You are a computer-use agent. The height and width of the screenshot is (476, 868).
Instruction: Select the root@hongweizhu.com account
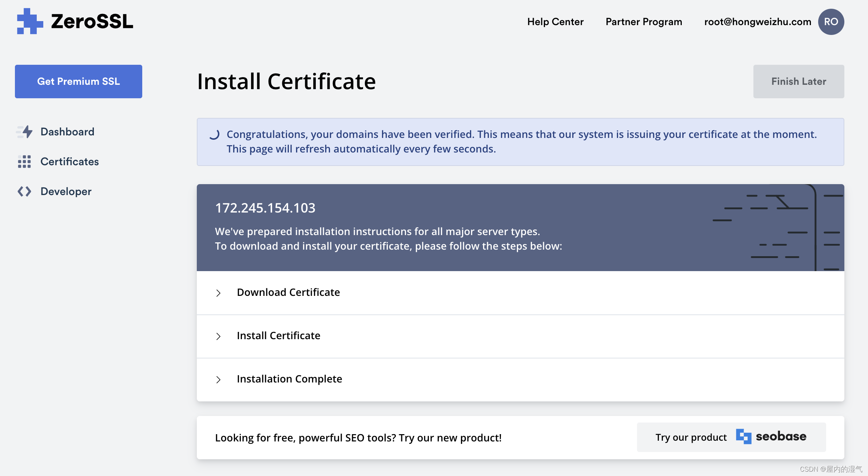[x=758, y=22]
